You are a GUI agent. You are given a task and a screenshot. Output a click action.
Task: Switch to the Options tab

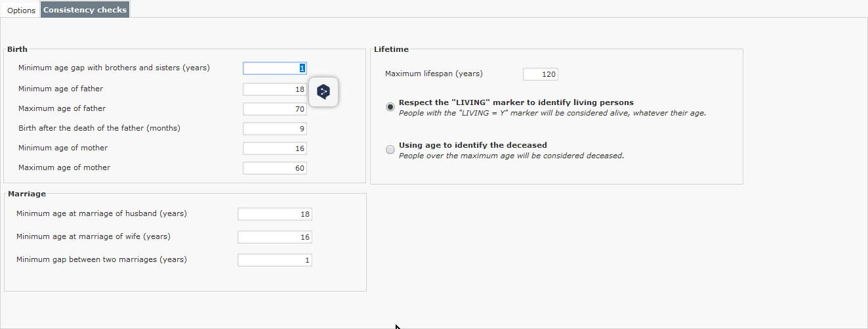click(21, 11)
